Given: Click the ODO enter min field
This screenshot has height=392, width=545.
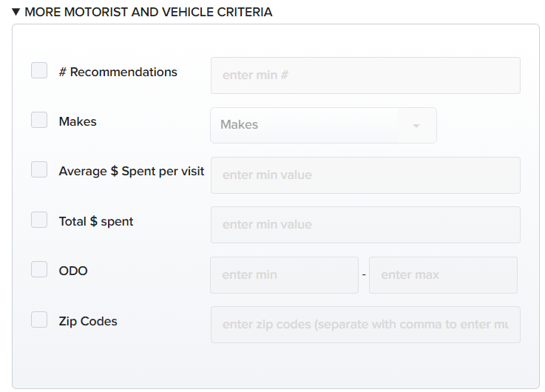Looking at the screenshot, I should click(284, 275).
